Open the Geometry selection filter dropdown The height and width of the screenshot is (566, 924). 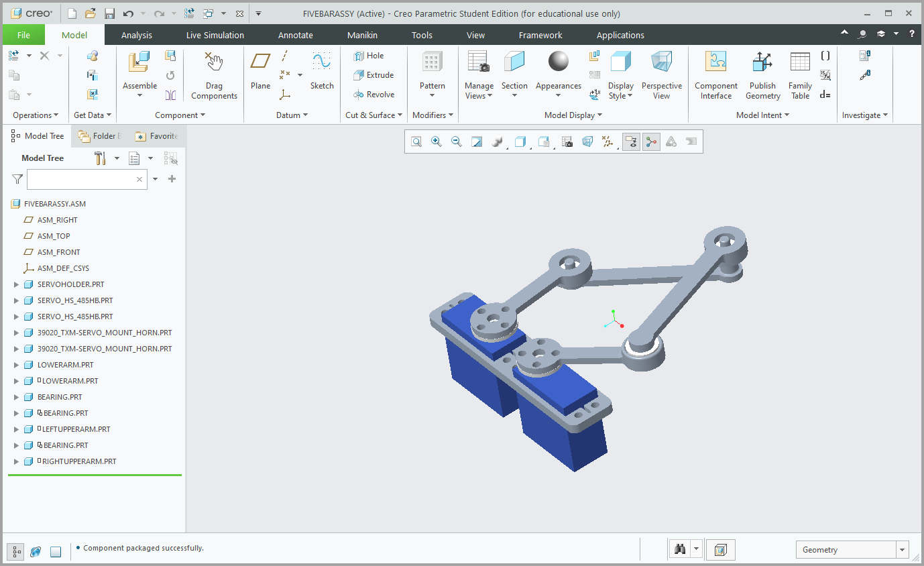pyautogui.click(x=903, y=550)
